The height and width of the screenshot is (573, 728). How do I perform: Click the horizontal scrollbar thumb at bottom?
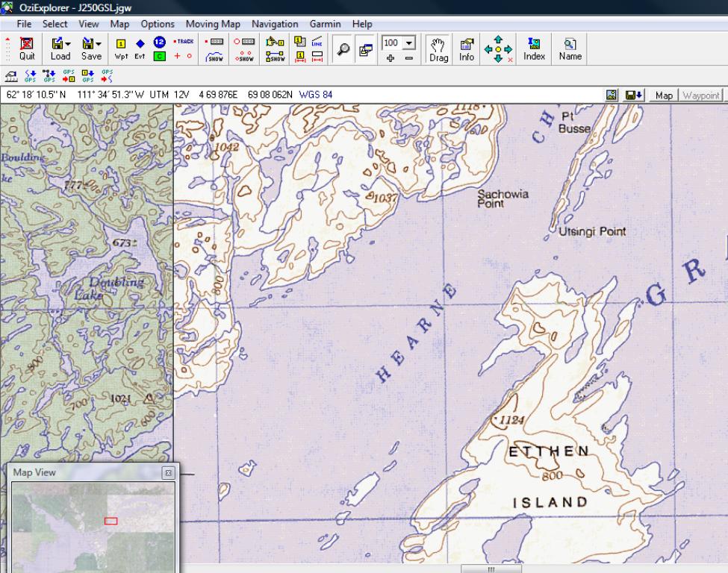coord(491,569)
